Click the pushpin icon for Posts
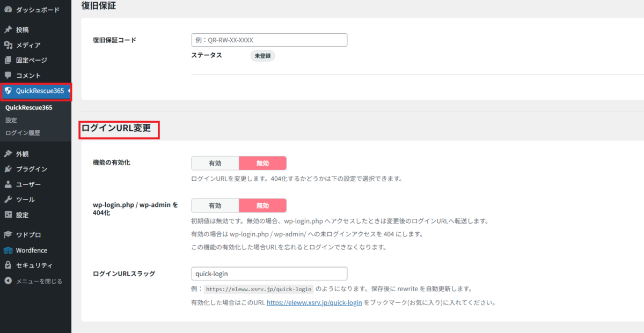Viewport: 644px width, 333px height. coord(8,30)
